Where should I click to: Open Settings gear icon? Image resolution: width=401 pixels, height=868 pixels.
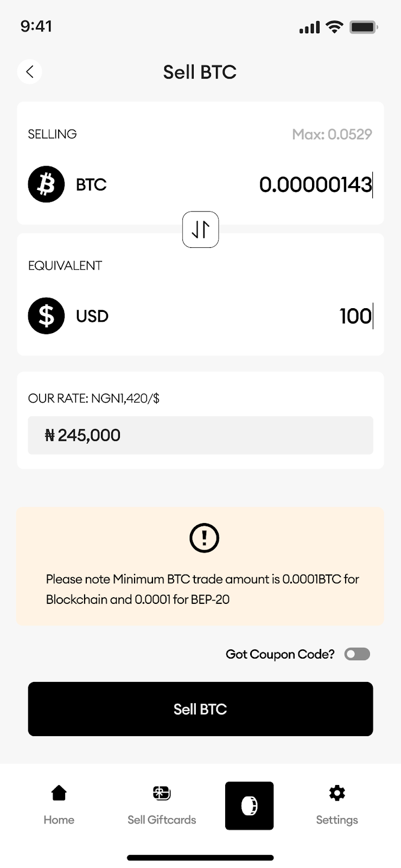(337, 793)
